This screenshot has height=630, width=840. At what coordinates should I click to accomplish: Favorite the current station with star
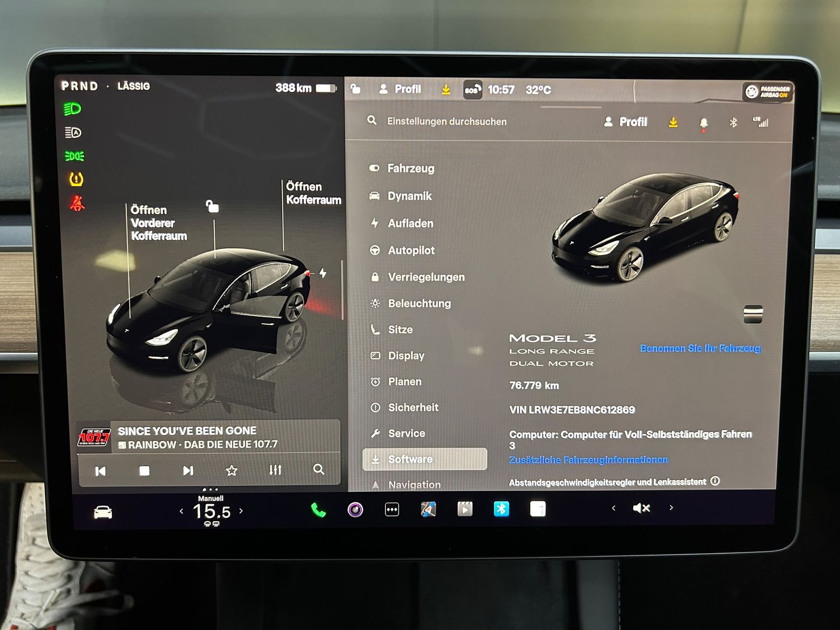coord(232,470)
